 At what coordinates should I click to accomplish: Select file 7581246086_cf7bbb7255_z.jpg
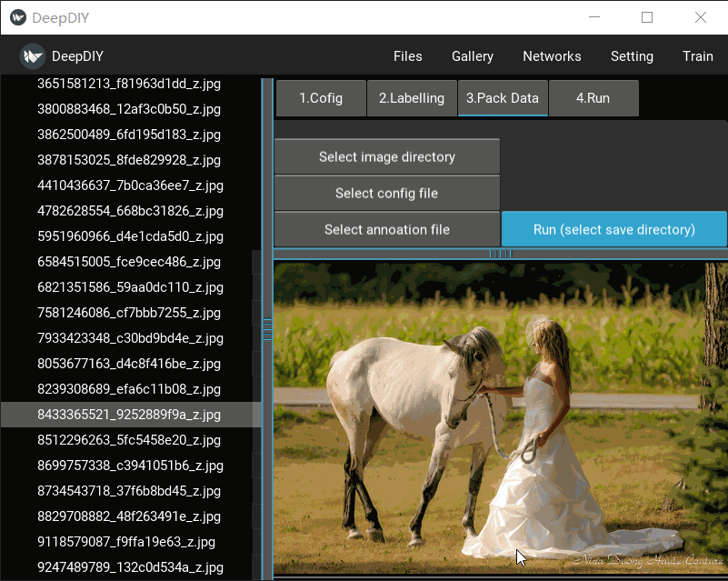(129, 313)
